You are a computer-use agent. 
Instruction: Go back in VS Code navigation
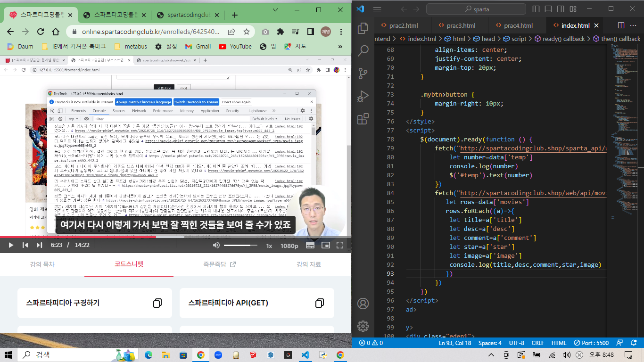point(404,9)
